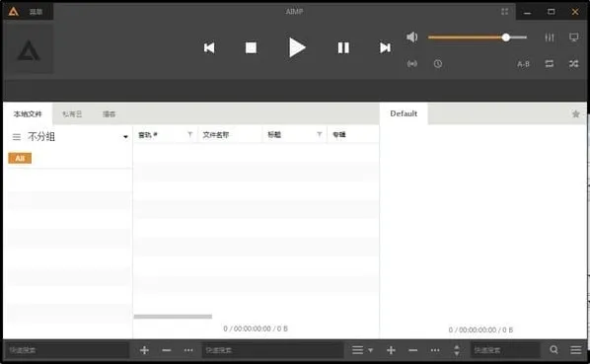Switch to compact view icon in title bar

point(504,12)
